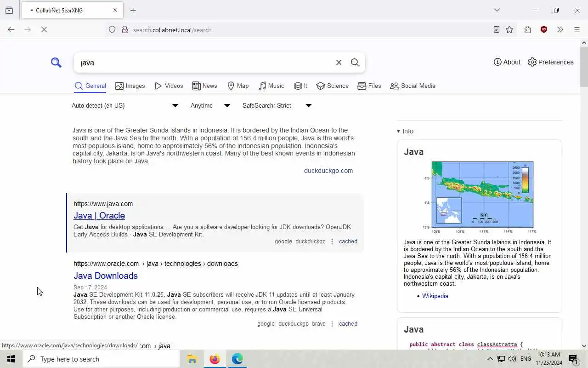Show more toolbar tools chevrons
The image size is (588, 368).
point(560,29)
